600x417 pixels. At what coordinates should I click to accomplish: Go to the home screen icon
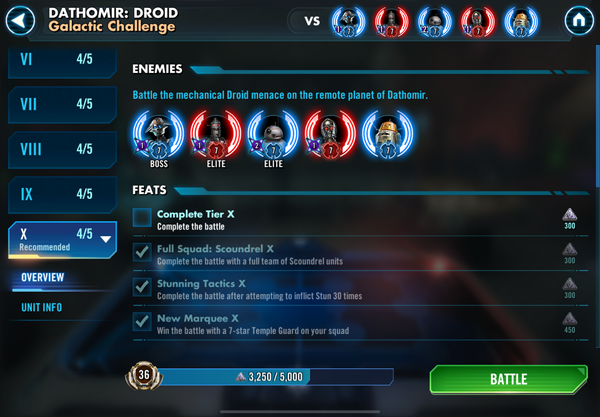click(579, 20)
